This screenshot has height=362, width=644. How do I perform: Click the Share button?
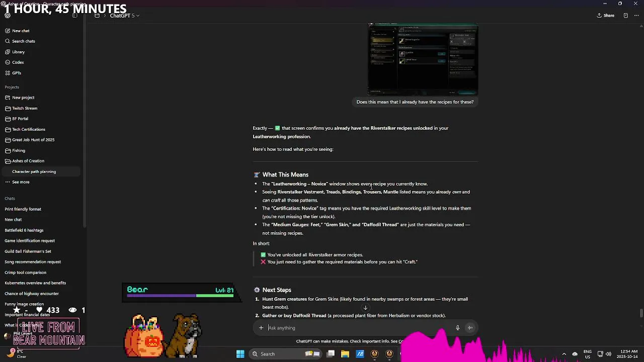tap(606, 16)
